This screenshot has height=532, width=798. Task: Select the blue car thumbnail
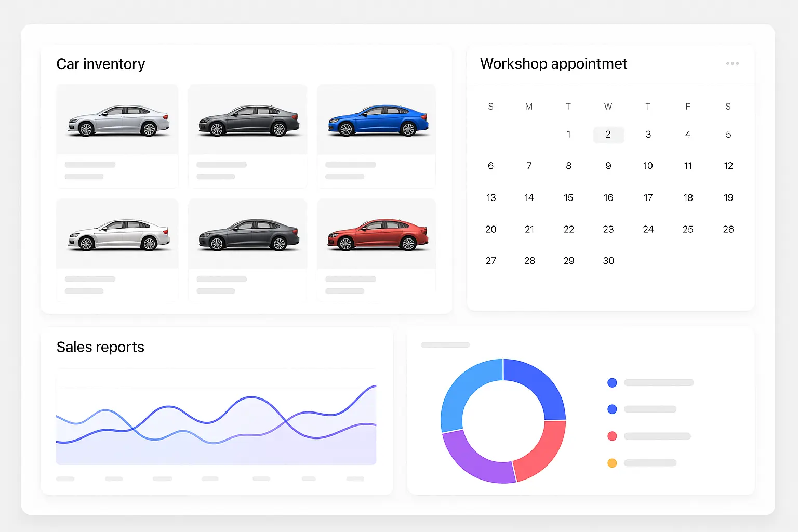point(378,120)
